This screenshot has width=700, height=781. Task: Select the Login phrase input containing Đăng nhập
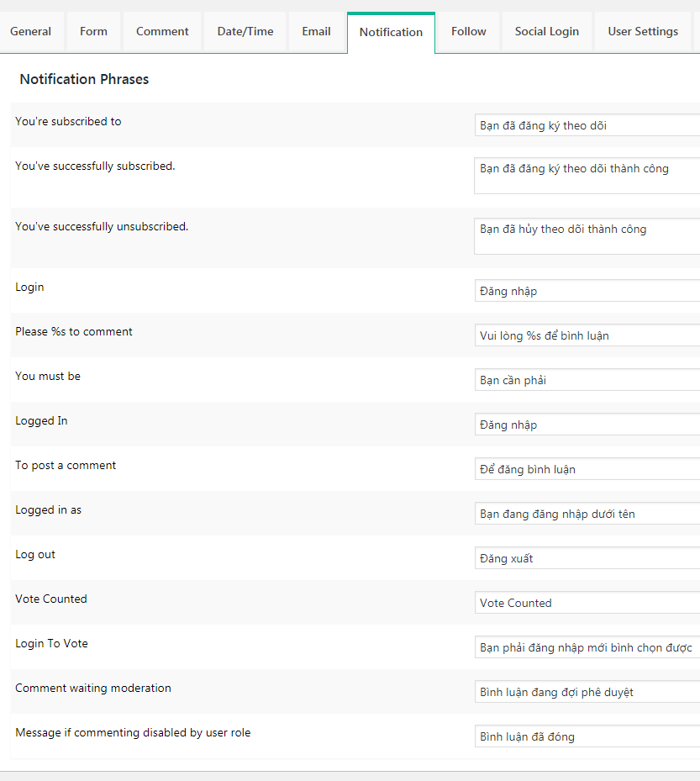(x=586, y=290)
